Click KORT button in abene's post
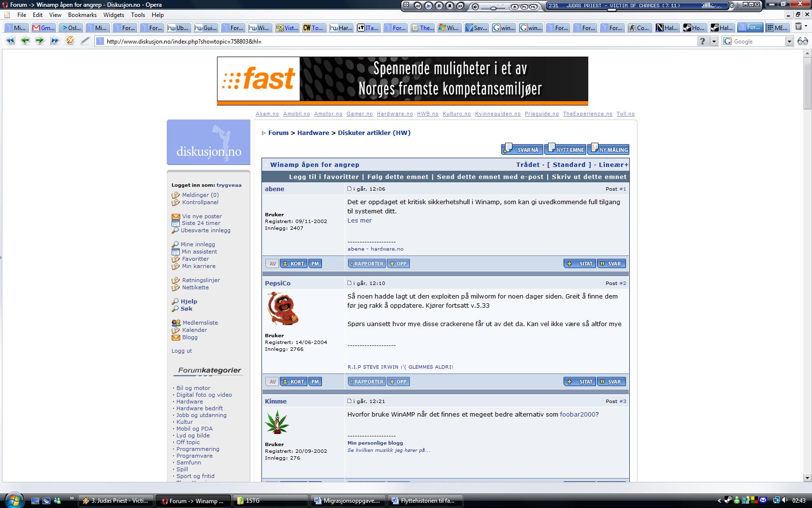 pyautogui.click(x=293, y=264)
